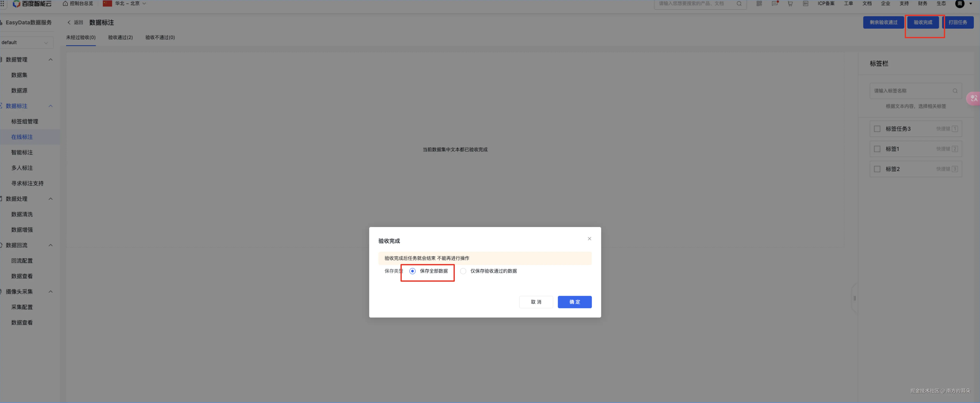Click the 确定 confirm button
Viewport: 980px width, 403px height.
pyautogui.click(x=574, y=302)
